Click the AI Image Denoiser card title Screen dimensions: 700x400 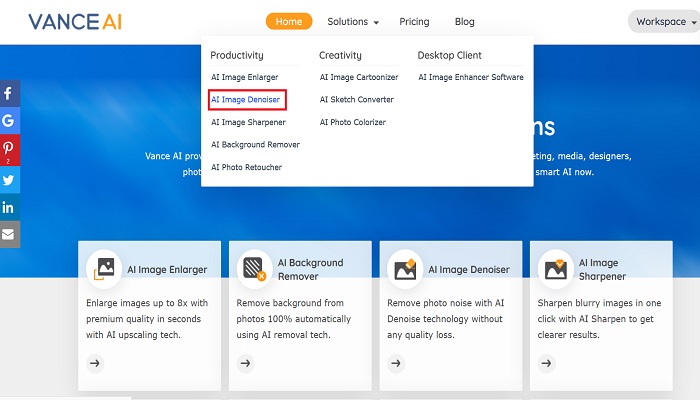[469, 270]
